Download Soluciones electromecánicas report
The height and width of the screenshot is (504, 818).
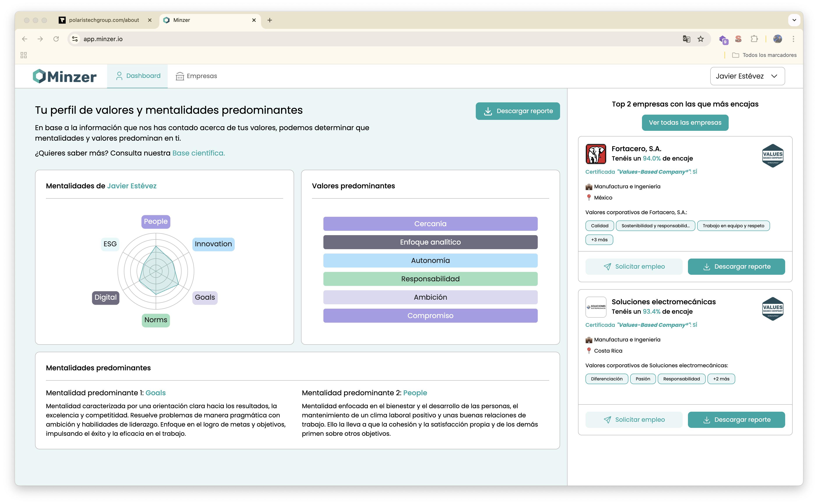pos(736,420)
